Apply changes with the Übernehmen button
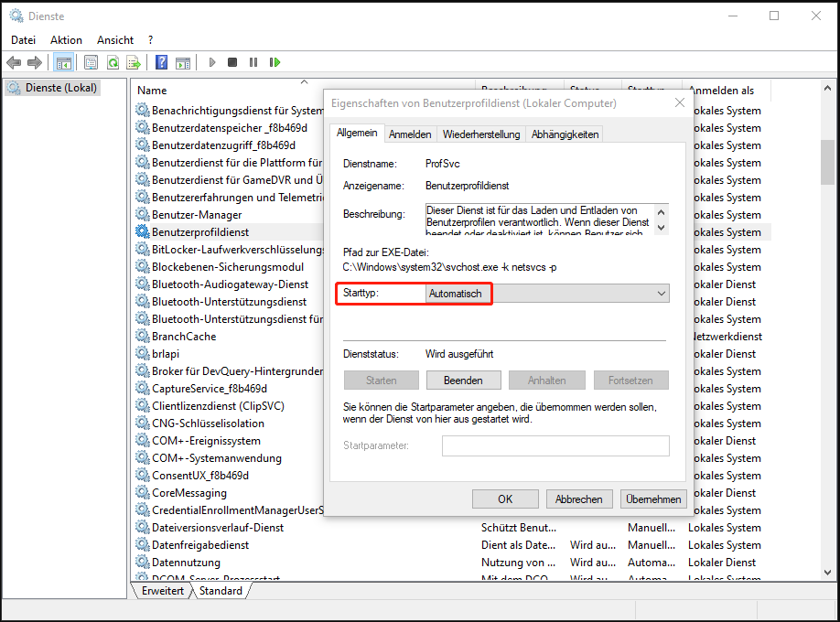The width and height of the screenshot is (840, 622). [652, 499]
